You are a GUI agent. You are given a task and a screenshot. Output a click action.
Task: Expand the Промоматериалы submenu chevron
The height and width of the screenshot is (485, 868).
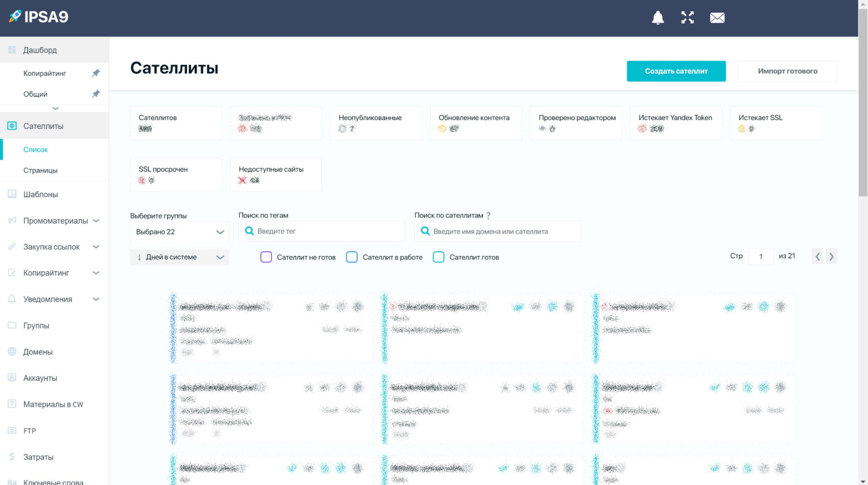point(96,221)
